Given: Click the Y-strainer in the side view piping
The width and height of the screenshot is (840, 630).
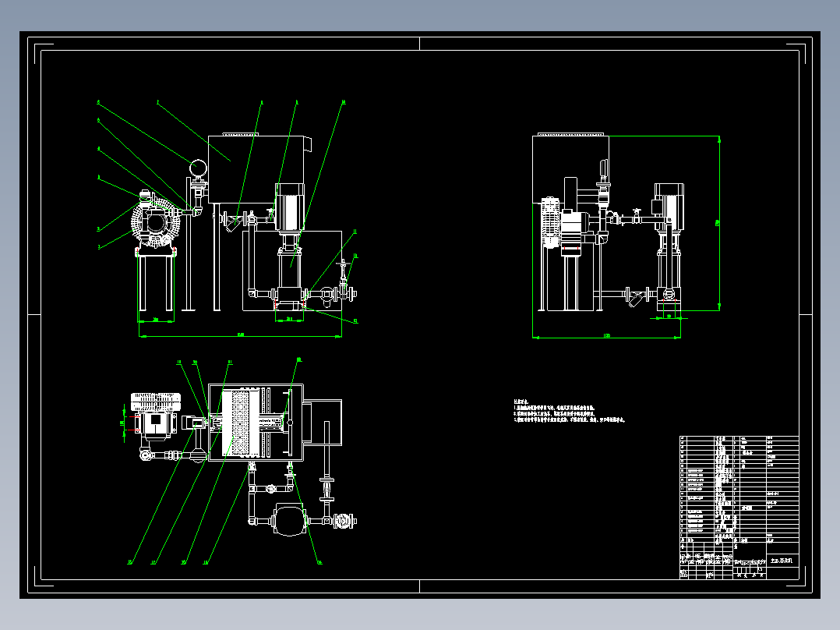Looking at the screenshot, I should [x=635, y=298].
